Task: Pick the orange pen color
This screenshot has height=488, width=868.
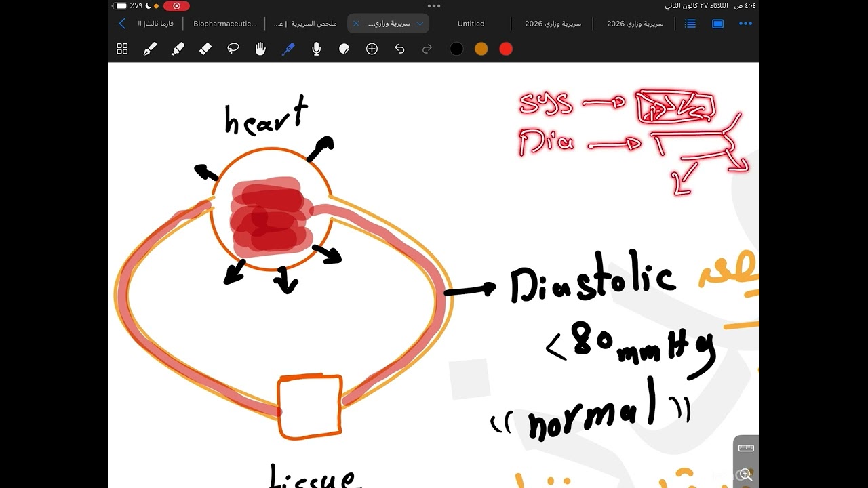Action: [481, 49]
